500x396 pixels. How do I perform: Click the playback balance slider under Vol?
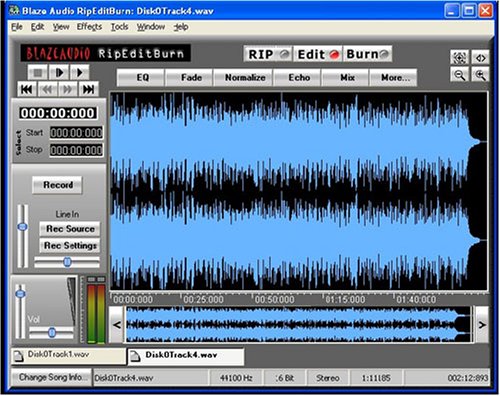point(51,333)
